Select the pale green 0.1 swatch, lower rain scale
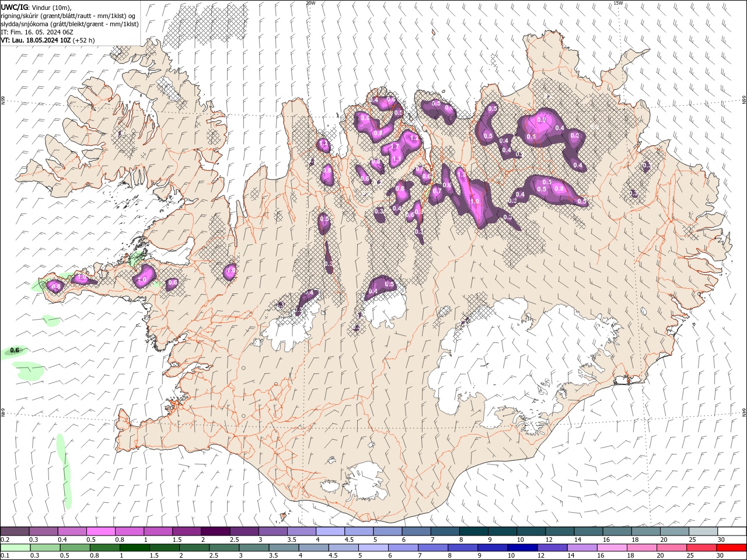Image resolution: width=747 pixels, height=560 pixels. click(x=15, y=548)
